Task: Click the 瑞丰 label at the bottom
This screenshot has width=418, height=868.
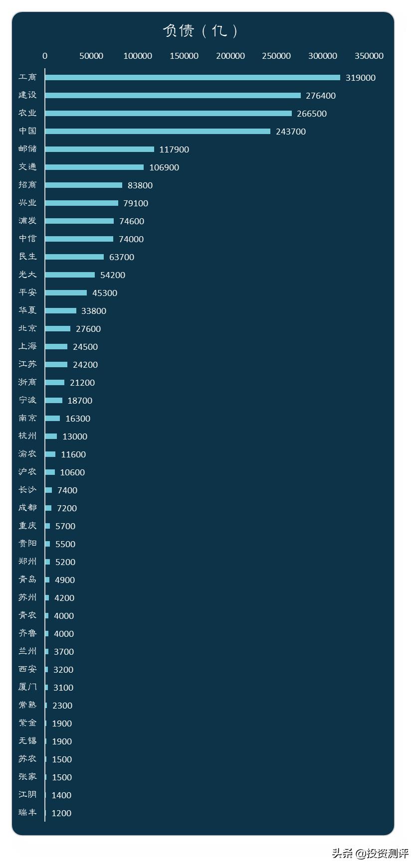Action: [27, 813]
